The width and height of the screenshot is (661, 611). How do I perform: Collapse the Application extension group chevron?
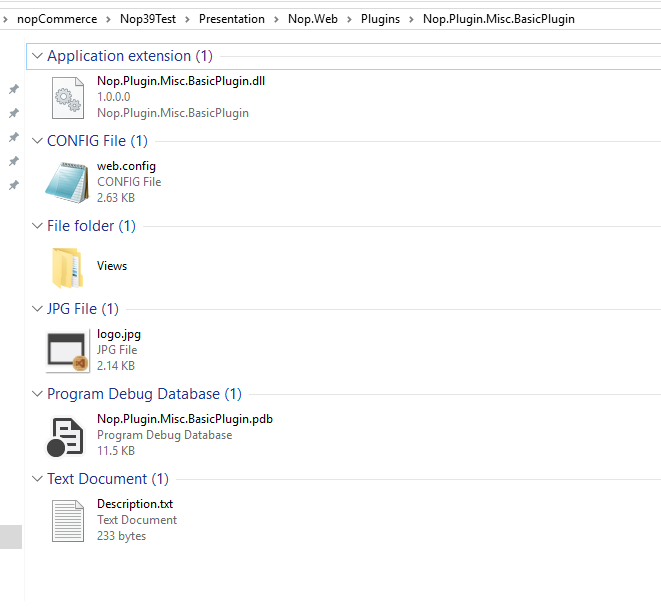[38, 56]
